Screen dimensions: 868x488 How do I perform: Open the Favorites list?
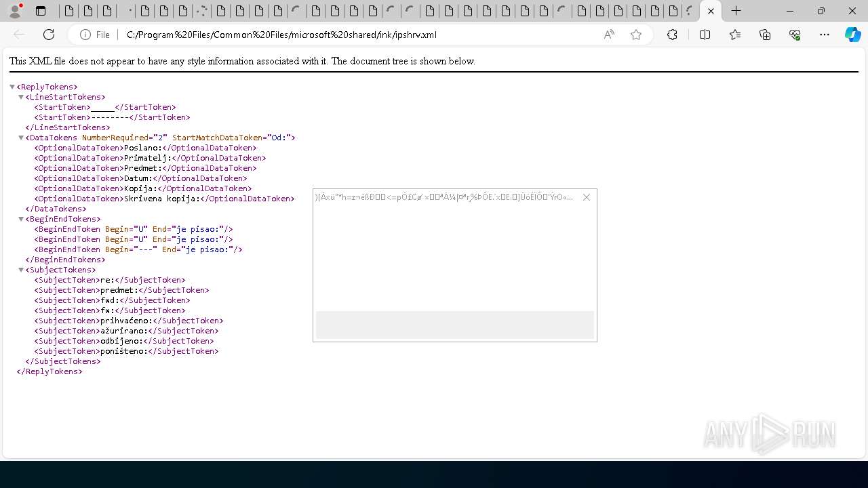(735, 35)
